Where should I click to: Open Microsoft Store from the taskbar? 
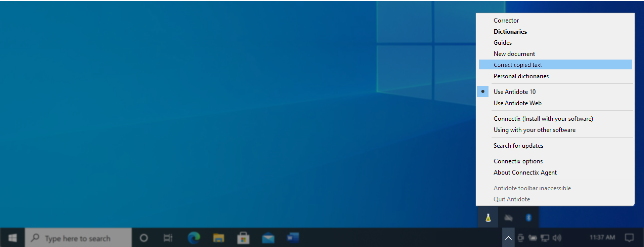(244, 238)
